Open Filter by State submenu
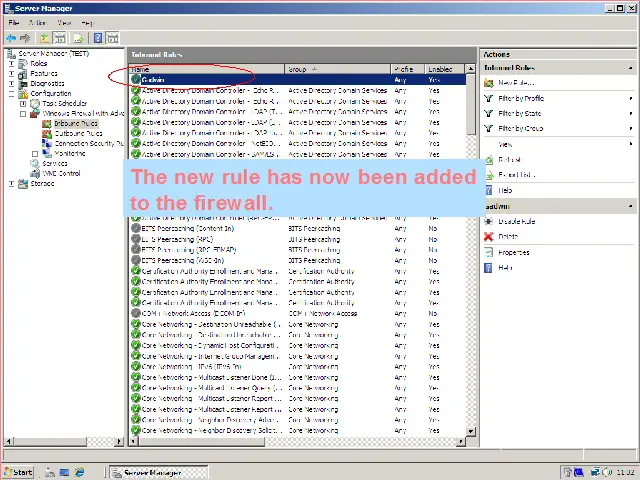640x480 pixels. coord(518,114)
